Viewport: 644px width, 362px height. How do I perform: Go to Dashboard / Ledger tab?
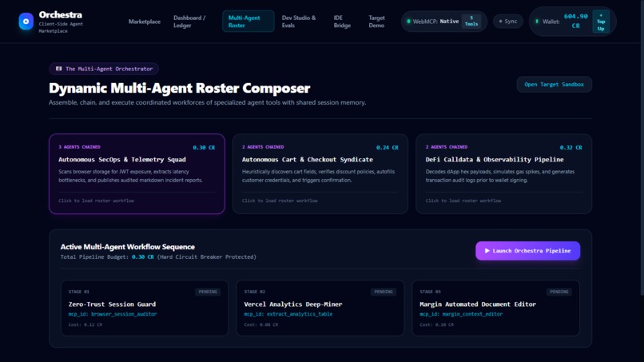click(189, 22)
